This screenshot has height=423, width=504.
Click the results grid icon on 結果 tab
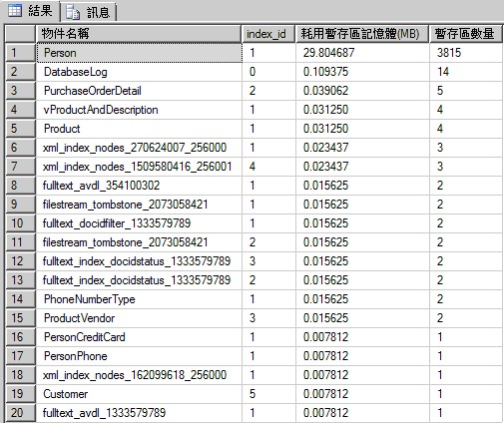15,11
